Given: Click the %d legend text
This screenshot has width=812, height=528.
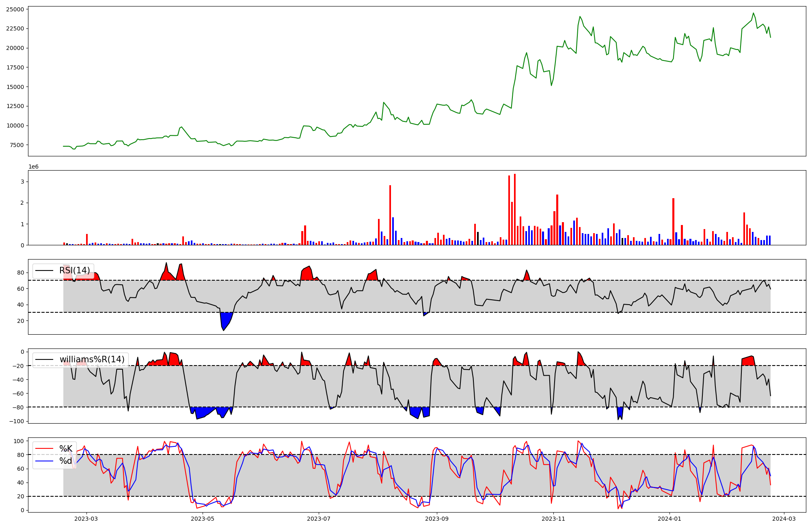Looking at the screenshot, I should click(66, 461).
